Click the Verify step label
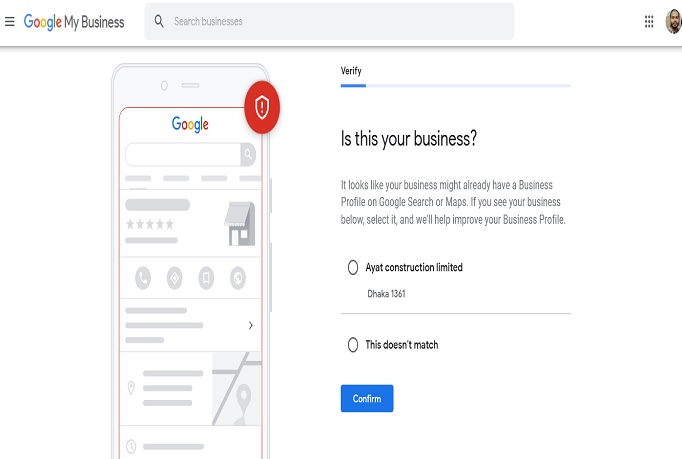 (351, 71)
